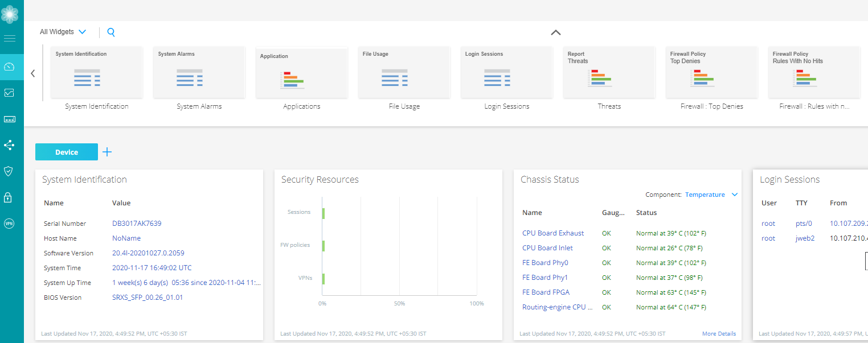
Task: Select the Monitor checkbox icon in the sidebar
Action: click(x=10, y=92)
